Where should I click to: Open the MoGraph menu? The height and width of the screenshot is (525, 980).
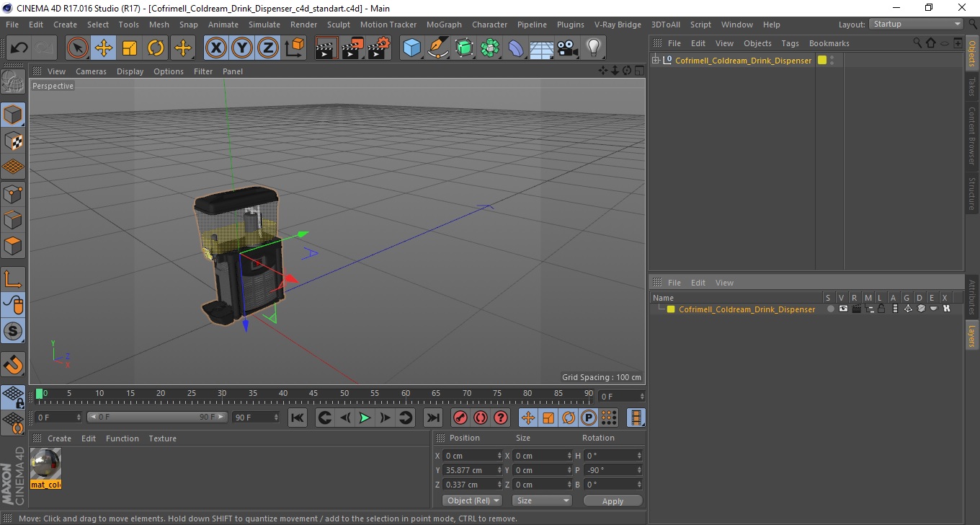pyautogui.click(x=444, y=25)
